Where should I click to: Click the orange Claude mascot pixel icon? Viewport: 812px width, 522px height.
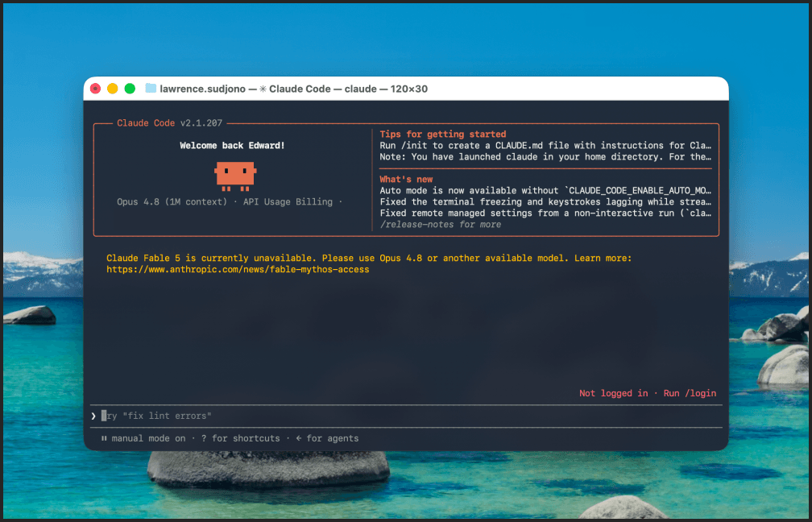click(x=235, y=176)
